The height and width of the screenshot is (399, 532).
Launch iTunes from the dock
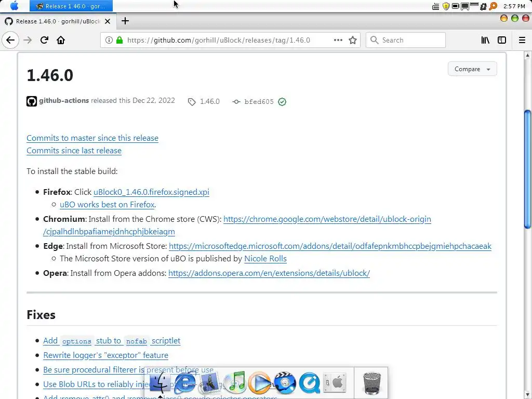[235, 383]
